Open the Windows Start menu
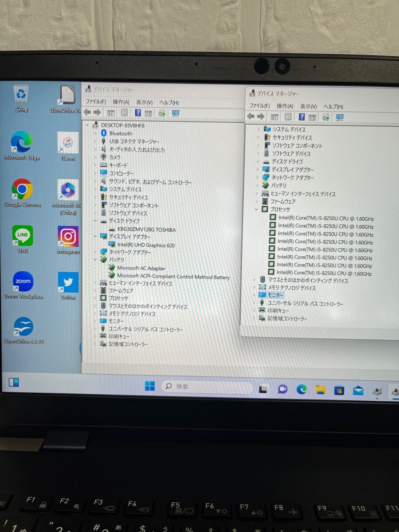This screenshot has height=532, width=399. tap(150, 386)
